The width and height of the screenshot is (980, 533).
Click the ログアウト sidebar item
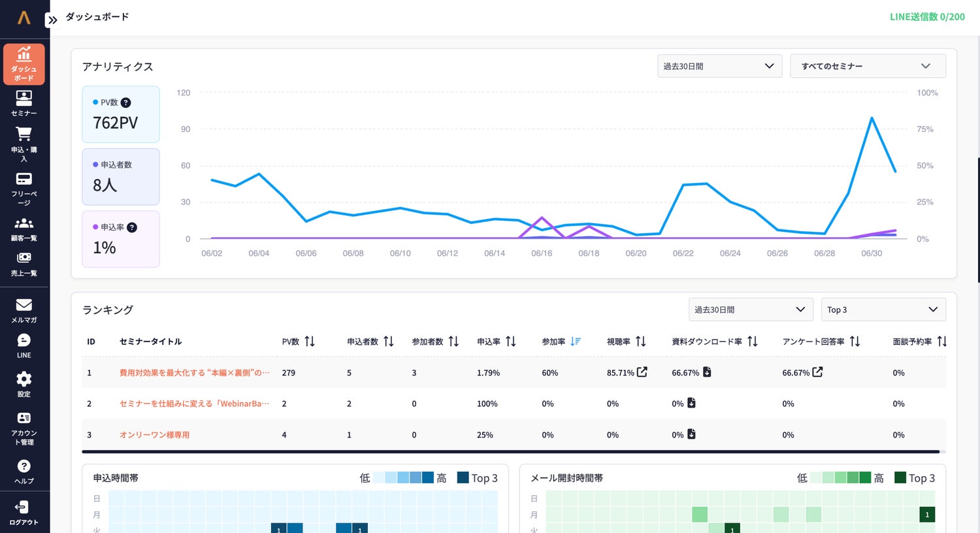24,512
